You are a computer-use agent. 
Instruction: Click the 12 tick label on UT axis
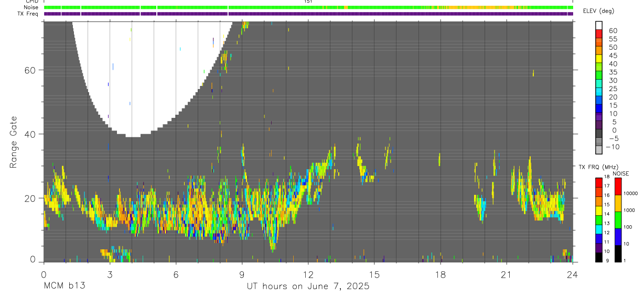pos(308,274)
